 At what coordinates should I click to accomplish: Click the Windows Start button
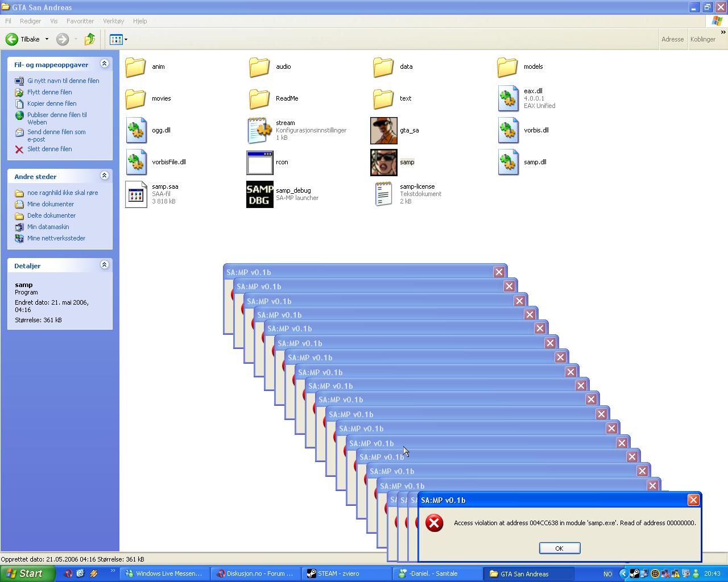28,573
